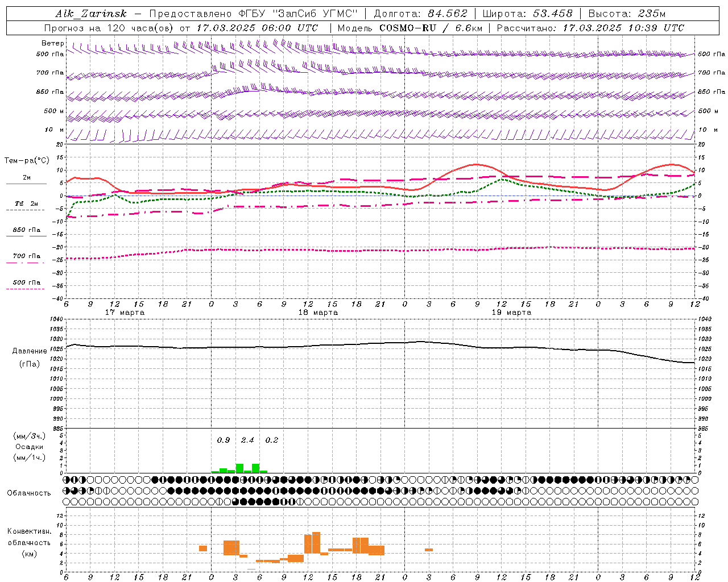Select the (мм/1ч.) unit label
Screen dimensions: 728x582
pos(29,458)
